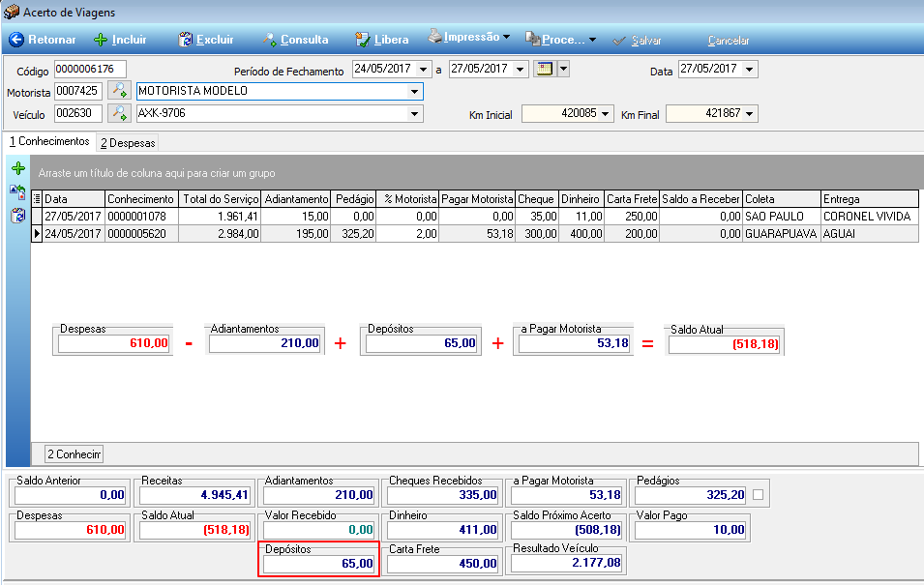Click the Cheques Recebidos field
This screenshot has height=585, width=924.
point(443,495)
